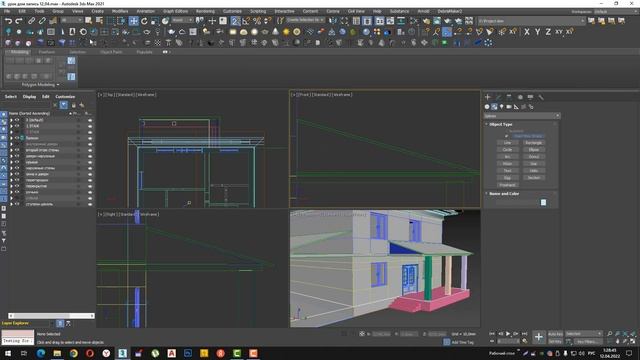The width and height of the screenshot is (640, 360).
Task: Select the Select and Rotate tool
Action: [144, 21]
